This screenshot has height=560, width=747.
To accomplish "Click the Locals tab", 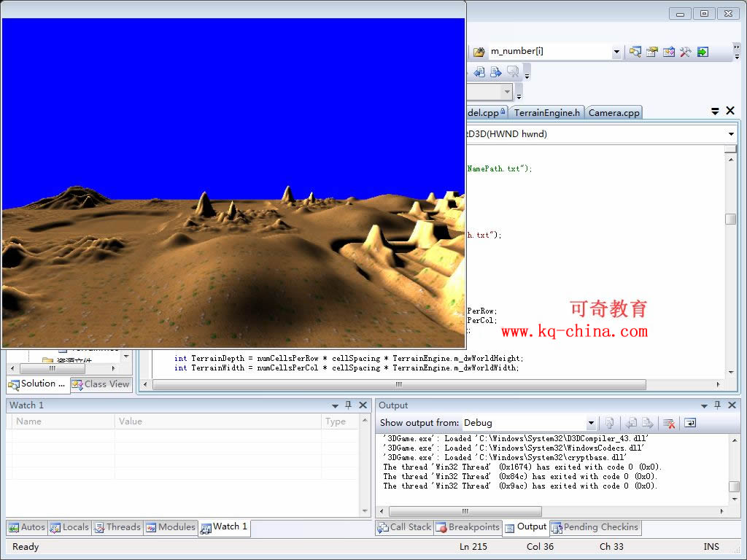I will [69, 527].
